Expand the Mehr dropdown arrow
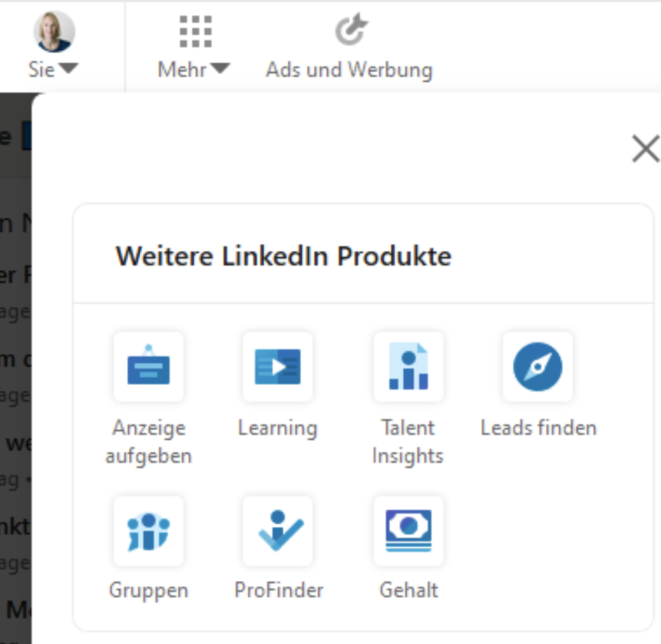661x644 pixels. pyautogui.click(x=220, y=68)
